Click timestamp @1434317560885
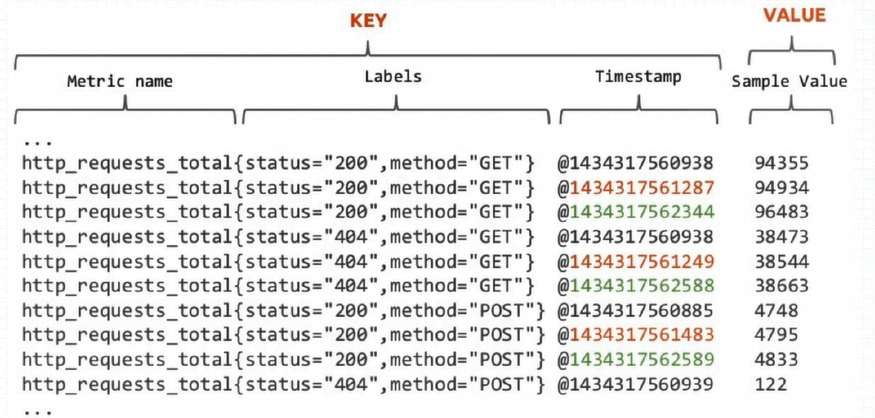The height and width of the screenshot is (418, 875). (636, 310)
